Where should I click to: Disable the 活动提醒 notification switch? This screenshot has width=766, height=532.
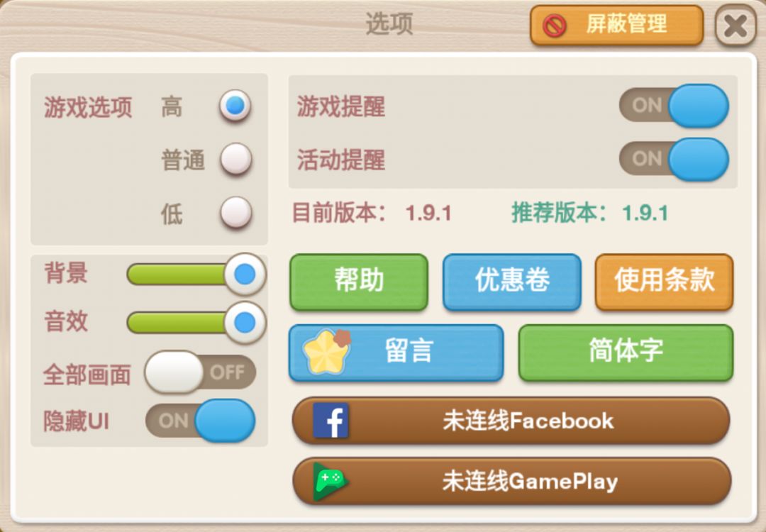(675, 160)
